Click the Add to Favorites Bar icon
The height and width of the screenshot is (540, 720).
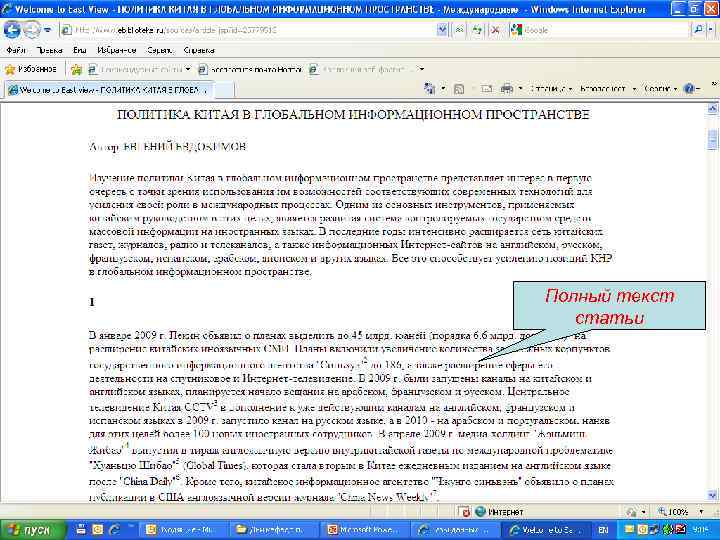[76, 69]
